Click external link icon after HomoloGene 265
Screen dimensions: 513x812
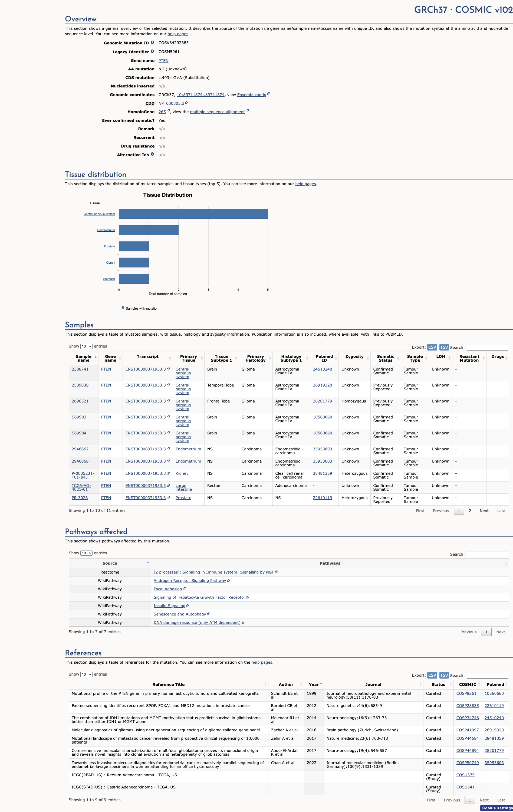tap(168, 111)
